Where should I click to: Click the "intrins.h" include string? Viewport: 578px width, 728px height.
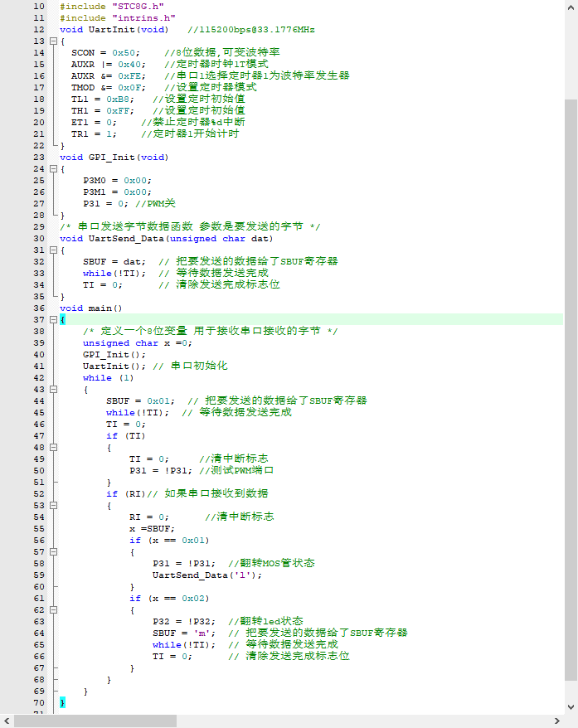pyautogui.click(x=143, y=17)
